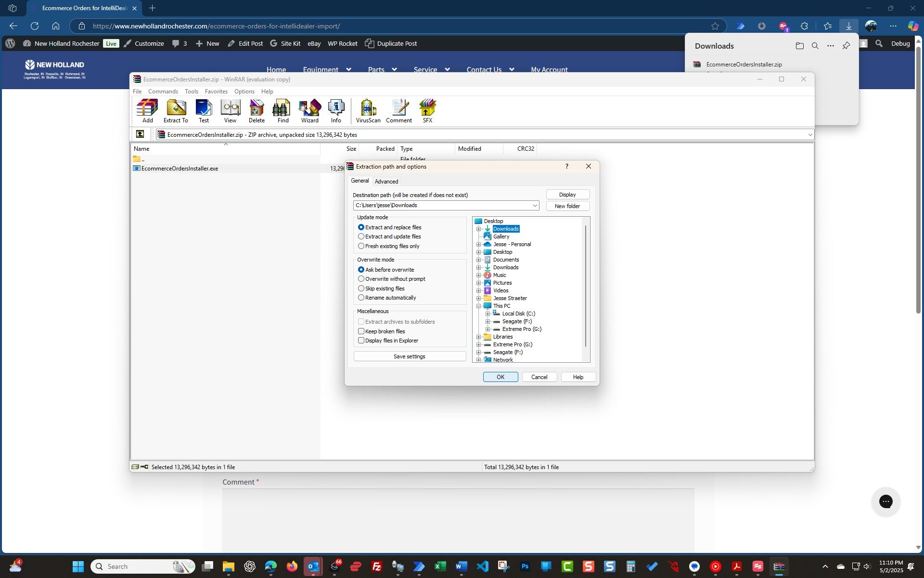Switch to the Advanced tab
Image resolution: width=924 pixels, height=578 pixels.
tap(386, 182)
